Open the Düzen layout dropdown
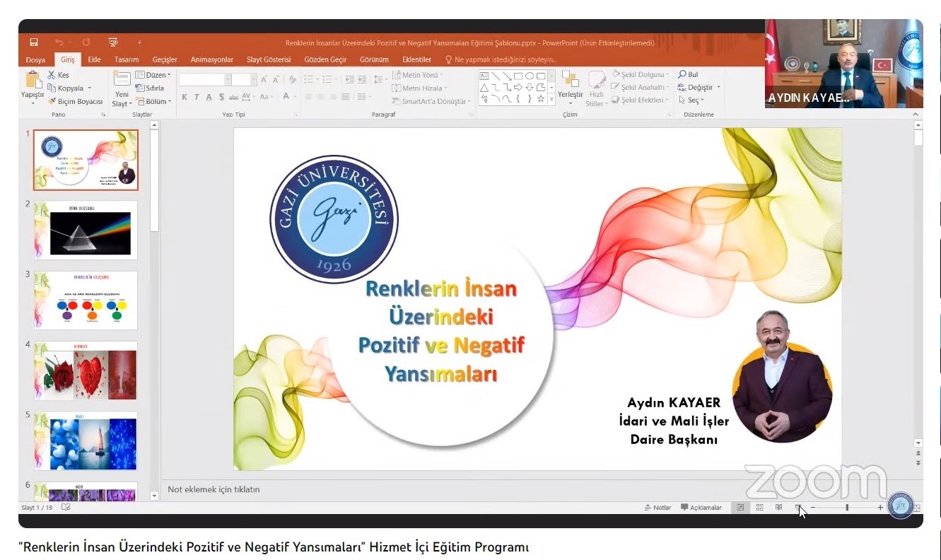 click(x=153, y=75)
